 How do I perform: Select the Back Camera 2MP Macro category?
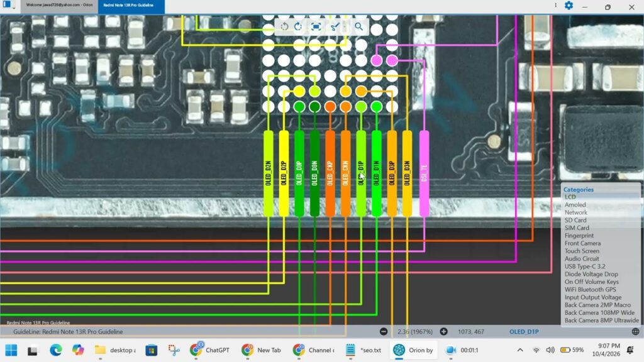tap(597, 305)
